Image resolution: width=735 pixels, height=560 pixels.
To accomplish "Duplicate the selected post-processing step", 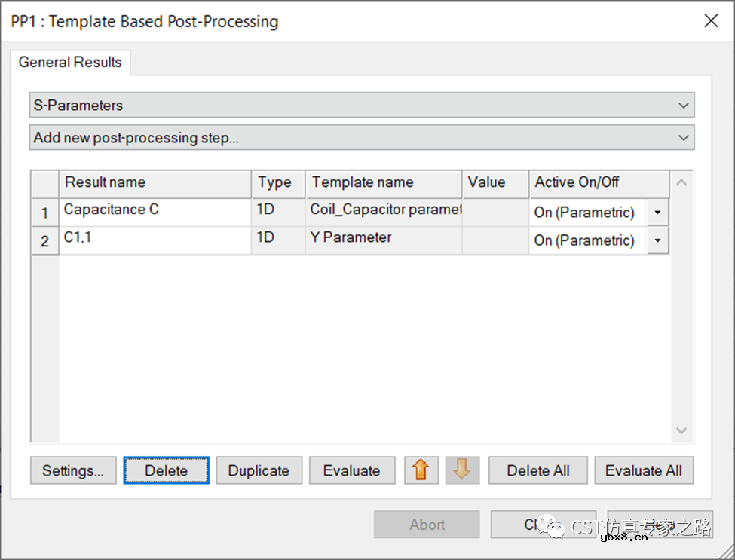I will [259, 470].
